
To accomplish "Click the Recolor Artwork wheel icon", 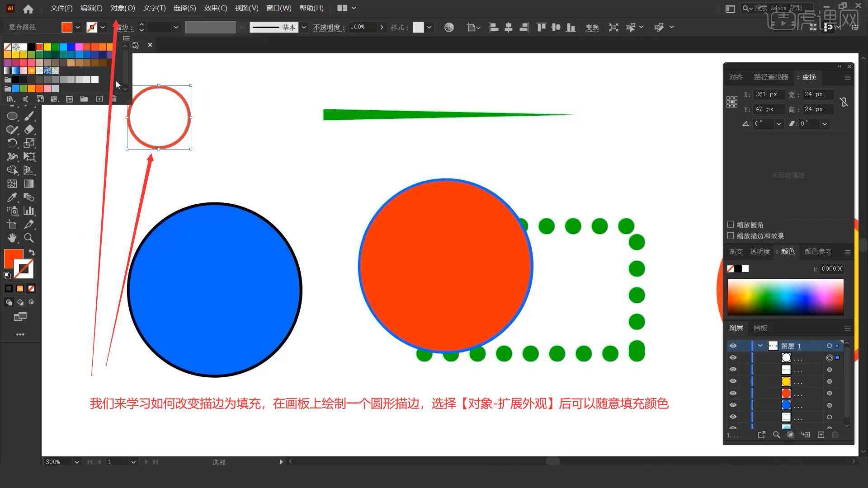I will point(449,28).
